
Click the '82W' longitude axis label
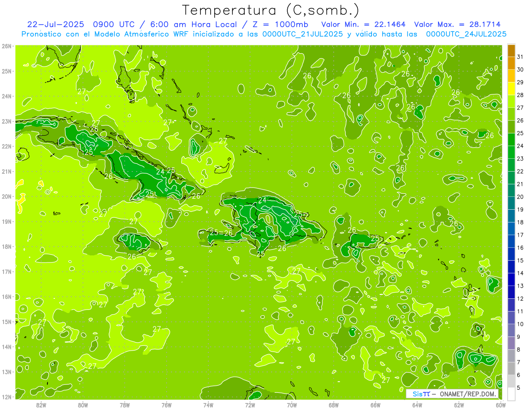click(x=41, y=405)
